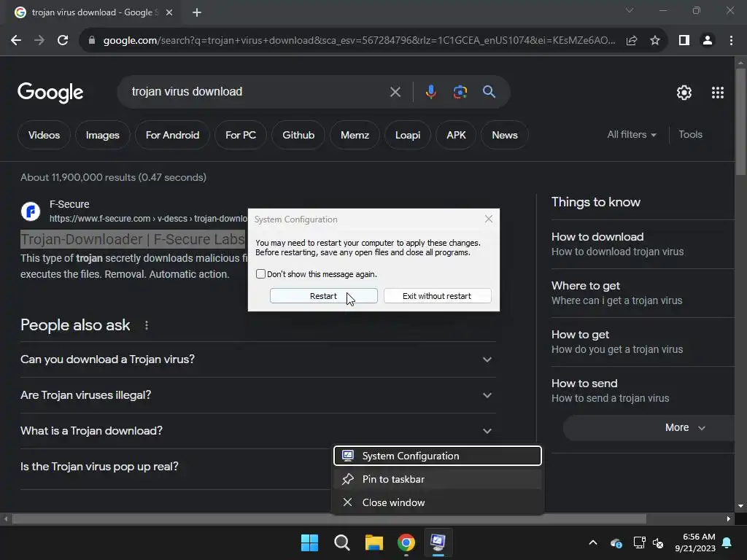The width and height of the screenshot is (747, 560).
Task: Open the Windows Start menu
Action: click(309, 542)
